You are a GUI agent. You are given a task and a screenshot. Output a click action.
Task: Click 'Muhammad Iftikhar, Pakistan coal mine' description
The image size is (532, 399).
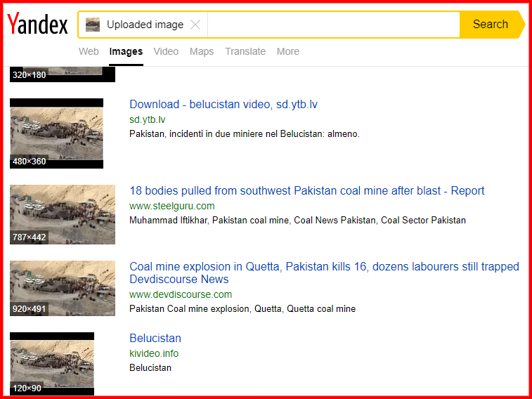tap(297, 221)
